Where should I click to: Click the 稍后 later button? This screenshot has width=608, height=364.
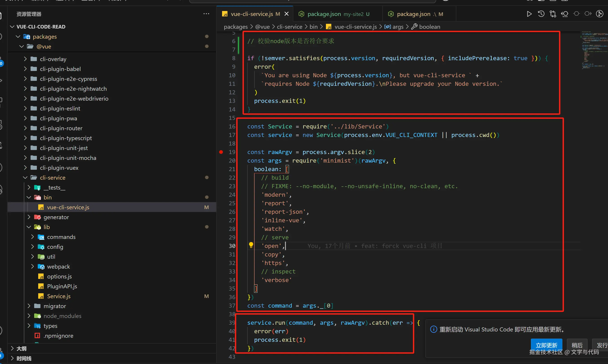pyautogui.click(x=577, y=345)
